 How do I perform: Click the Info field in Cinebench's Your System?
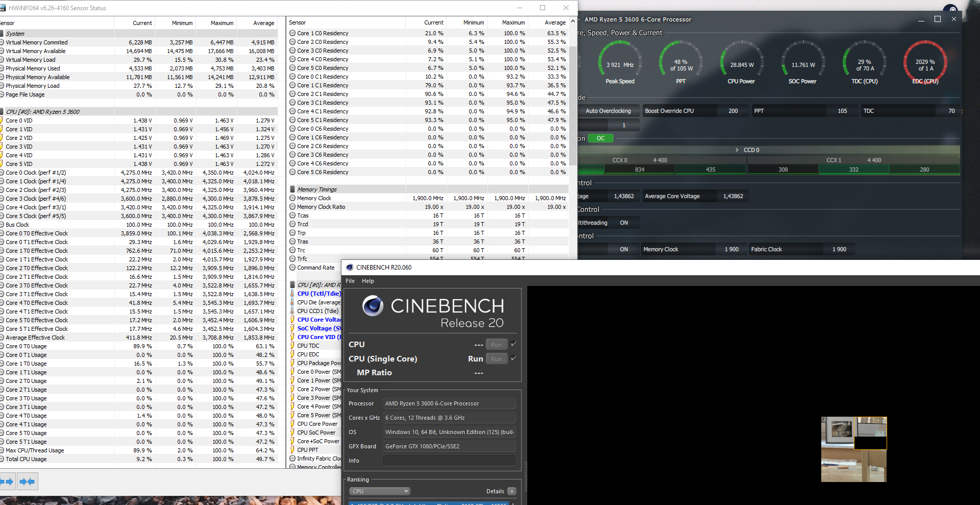(449, 461)
